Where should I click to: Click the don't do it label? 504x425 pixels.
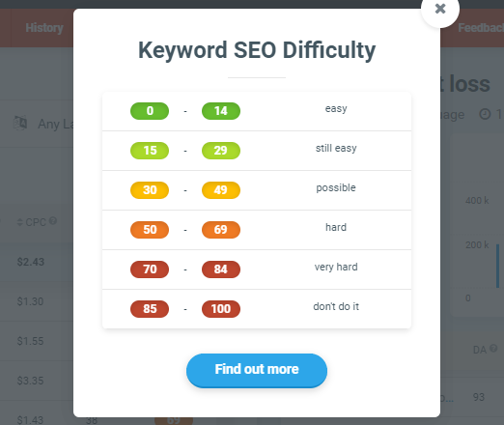(336, 306)
